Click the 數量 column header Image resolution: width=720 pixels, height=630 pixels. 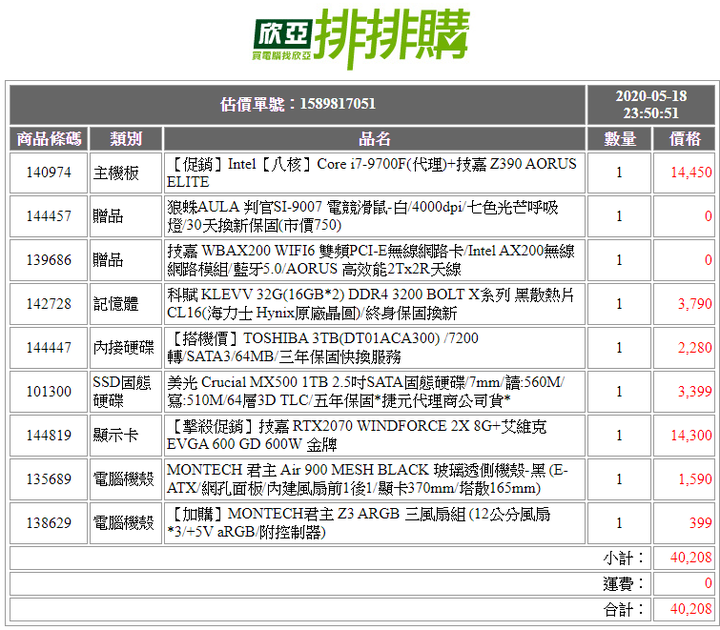[619, 139]
